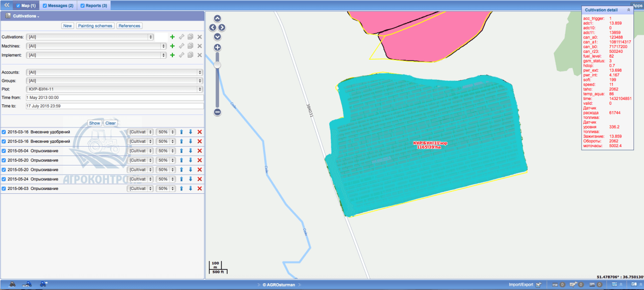Screen dimensions: 644x290
Task: Collapse the Cultivation detail panel
Action: (x=628, y=10)
